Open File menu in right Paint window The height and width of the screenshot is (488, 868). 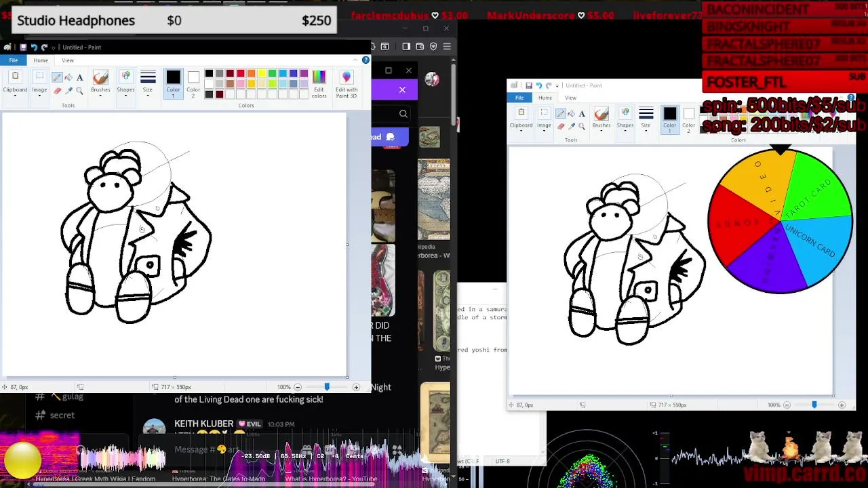point(519,98)
